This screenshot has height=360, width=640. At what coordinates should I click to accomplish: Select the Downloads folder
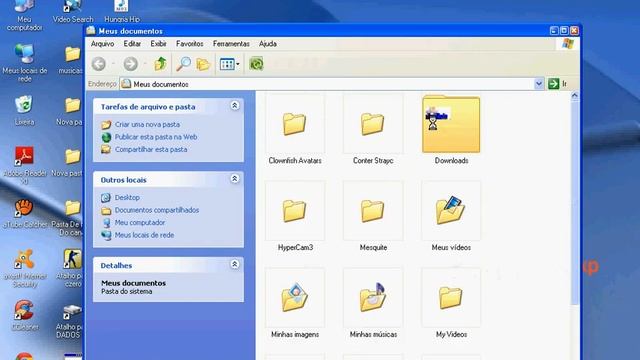pyautogui.click(x=451, y=130)
